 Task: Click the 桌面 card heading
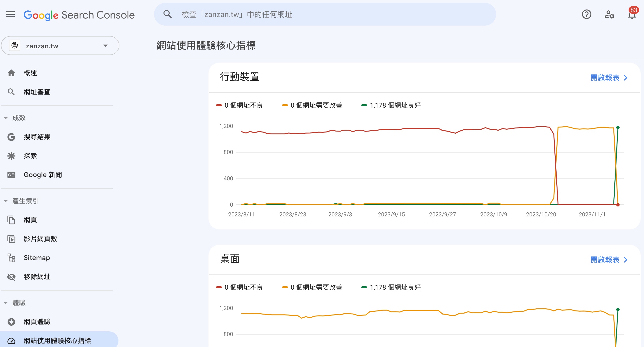pyautogui.click(x=230, y=259)
